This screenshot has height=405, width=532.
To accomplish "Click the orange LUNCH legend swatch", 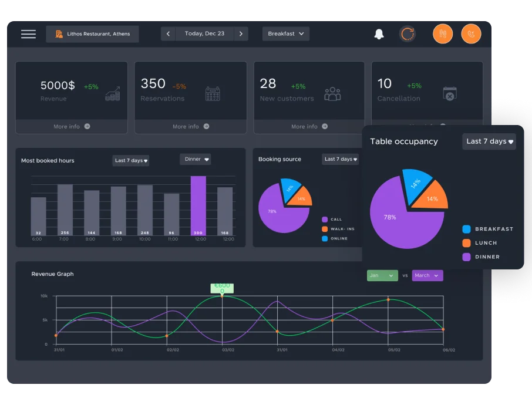I will click(x=466, y=243).
